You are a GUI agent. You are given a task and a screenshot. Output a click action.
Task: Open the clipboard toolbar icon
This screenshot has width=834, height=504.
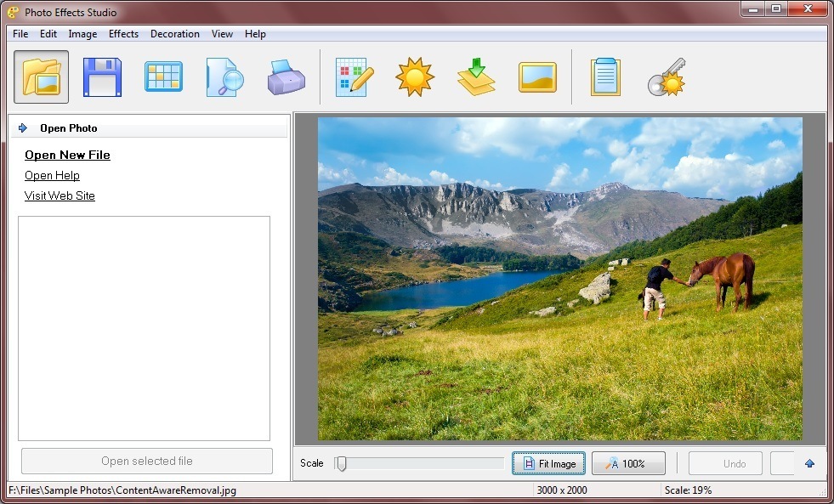(605, 76)
